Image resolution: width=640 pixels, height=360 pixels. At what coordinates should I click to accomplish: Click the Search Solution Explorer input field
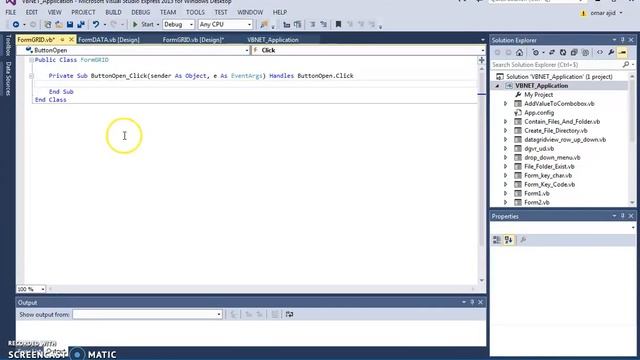click(x=557, y=64)
